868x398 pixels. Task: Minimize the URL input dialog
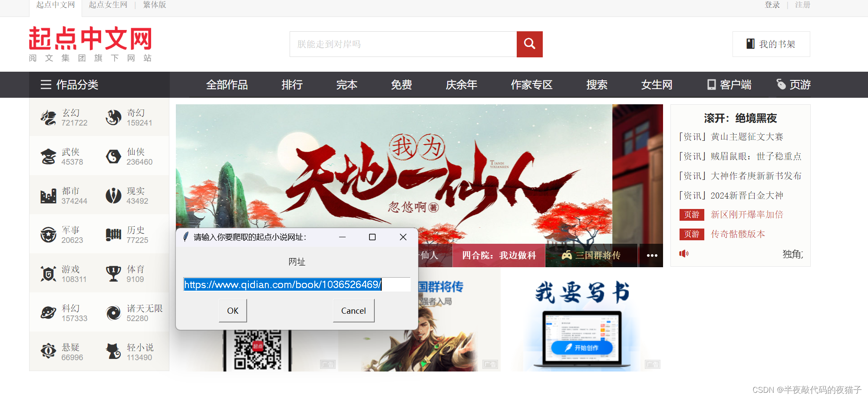click(x=342, y=237)
